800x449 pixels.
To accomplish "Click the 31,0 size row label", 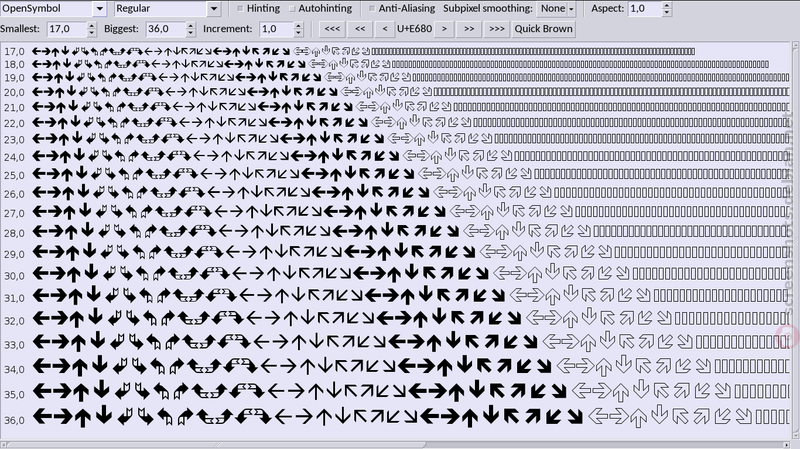I will tap(14, 298).
